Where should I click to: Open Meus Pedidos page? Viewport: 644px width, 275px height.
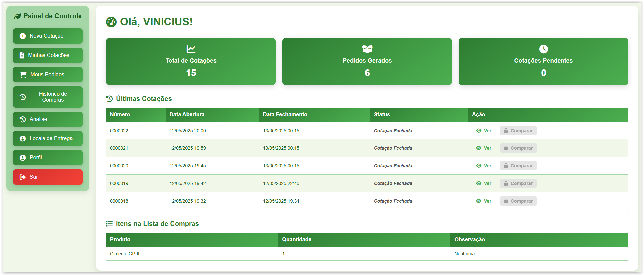point(48,75)
